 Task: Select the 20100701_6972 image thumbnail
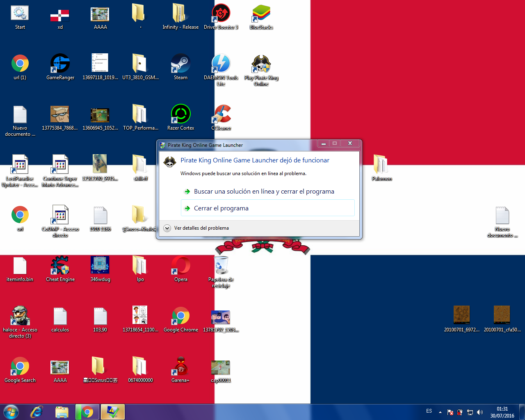click(461, 319)
